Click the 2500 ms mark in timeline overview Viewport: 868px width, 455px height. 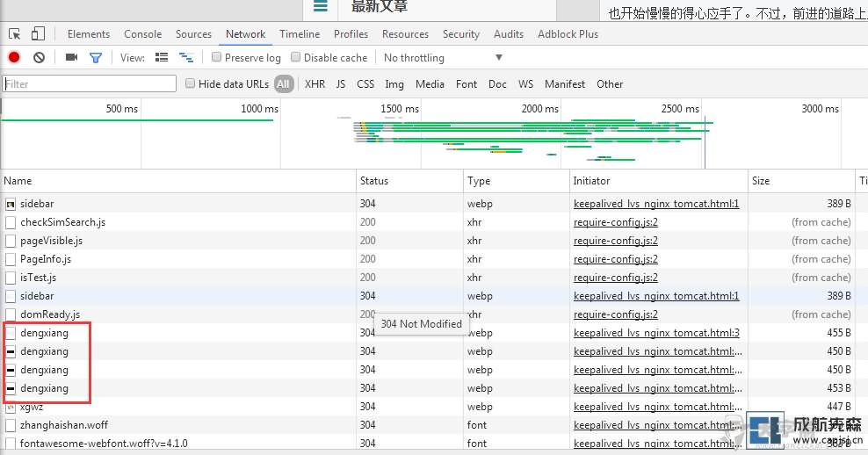(680, 109)
